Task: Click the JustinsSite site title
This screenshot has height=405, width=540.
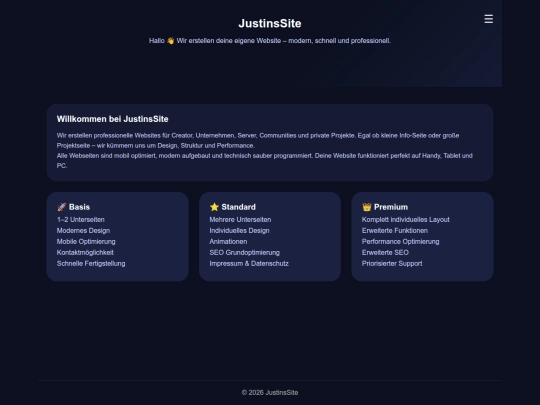Action: pos(270,23)
